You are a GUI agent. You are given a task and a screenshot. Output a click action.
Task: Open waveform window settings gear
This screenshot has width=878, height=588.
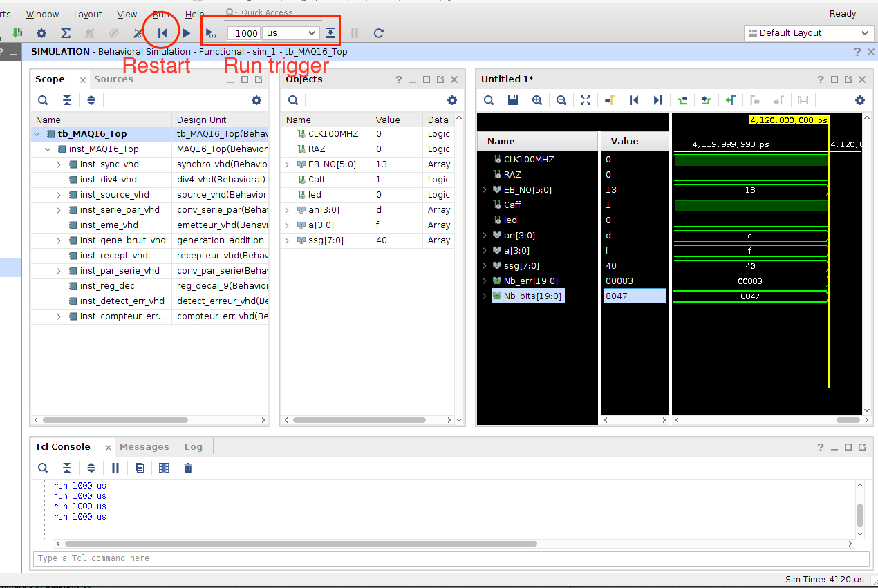pos(860,100)
